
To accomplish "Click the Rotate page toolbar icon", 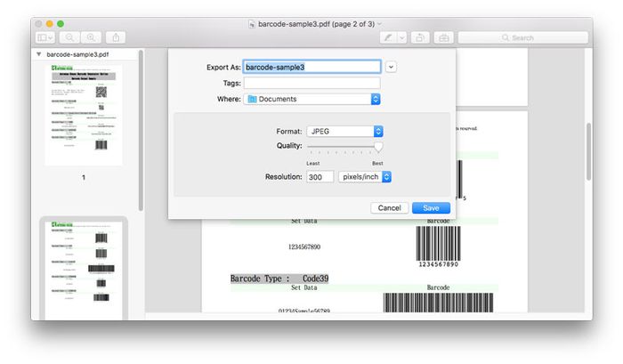I will [421, 37].
